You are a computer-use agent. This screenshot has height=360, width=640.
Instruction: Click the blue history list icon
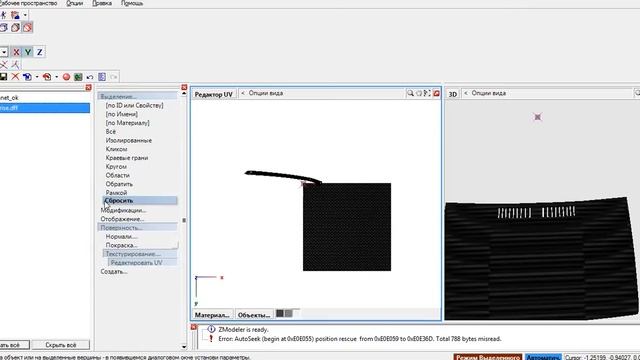102,77
